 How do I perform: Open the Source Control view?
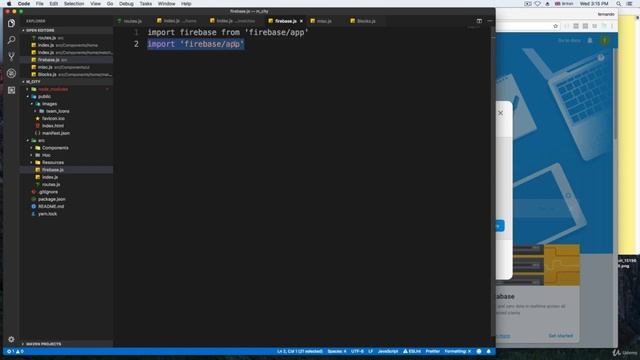[x=11, y=56]
